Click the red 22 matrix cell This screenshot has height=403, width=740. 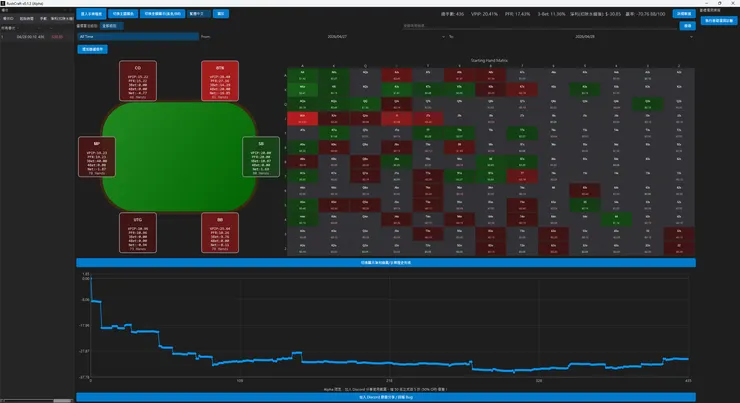click(x=679, y=248)
